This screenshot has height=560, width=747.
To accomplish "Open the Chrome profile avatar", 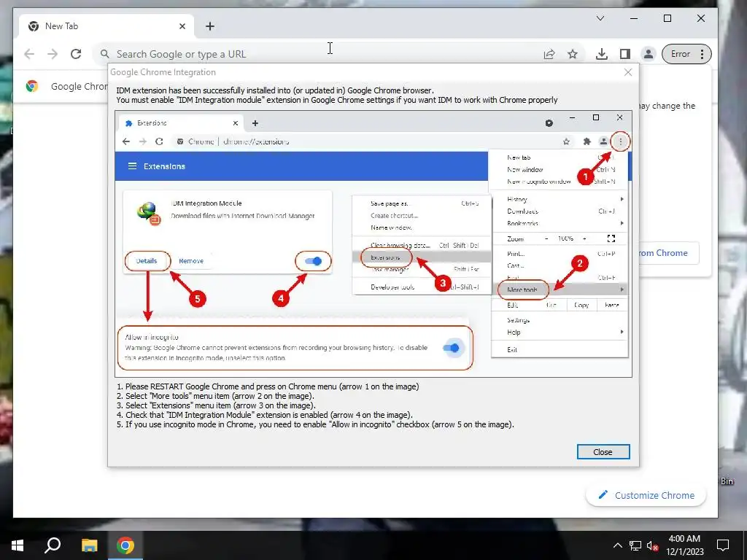I will [x=649, y=54].
